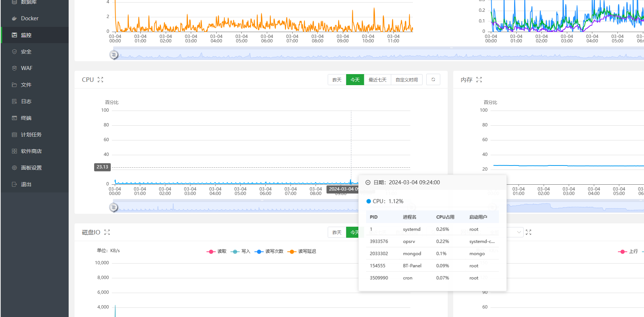Image resolution: width=644 pixels, height=317 pixels.
Task: Open the Docker sidebar section
Action: tap(35, 18)
